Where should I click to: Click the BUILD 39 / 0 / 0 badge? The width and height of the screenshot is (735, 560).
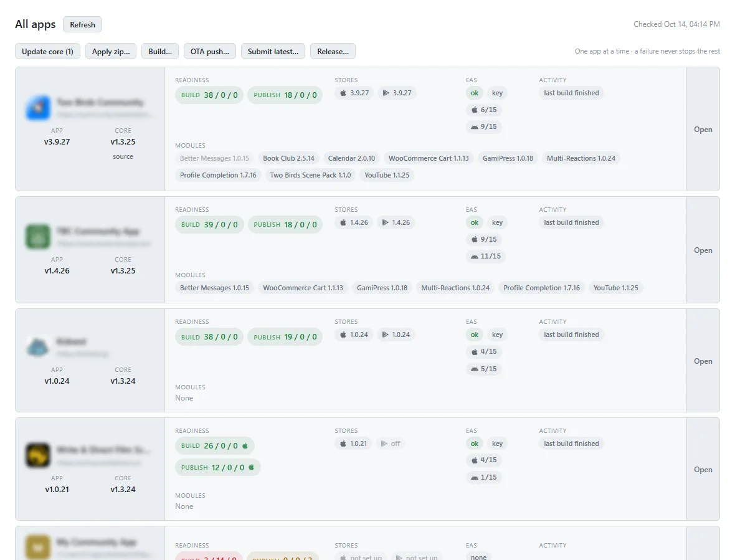[209, 224]
